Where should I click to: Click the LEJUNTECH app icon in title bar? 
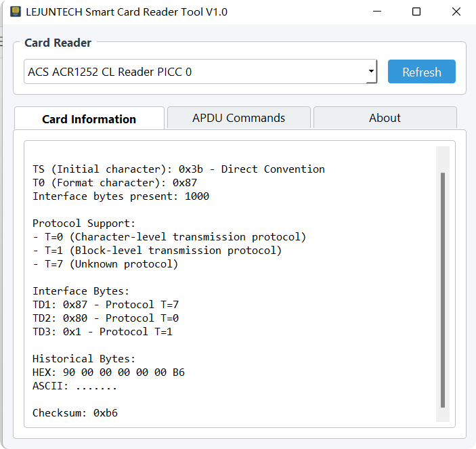pyautogui.click(x=16, y=12)
